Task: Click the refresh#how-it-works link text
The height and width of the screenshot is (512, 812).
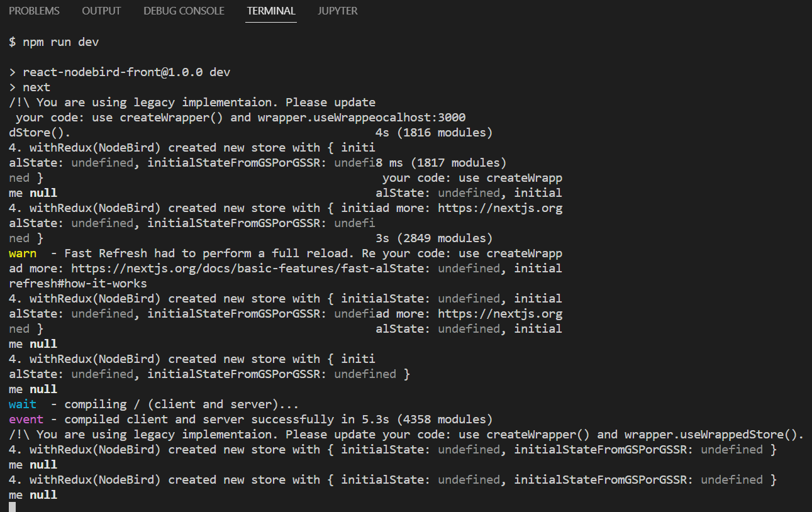Action: click(x=78, y=284)
